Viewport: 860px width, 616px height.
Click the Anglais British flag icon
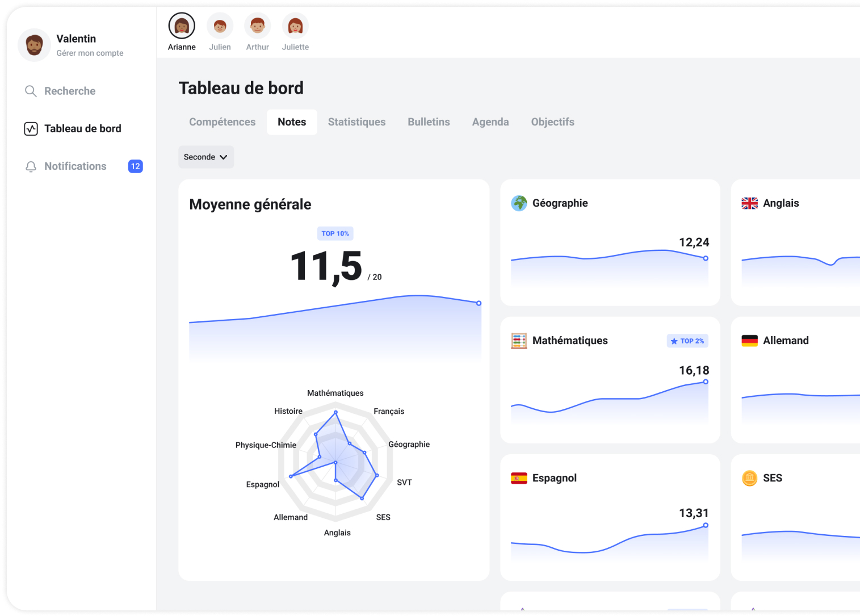pos(750,203)
